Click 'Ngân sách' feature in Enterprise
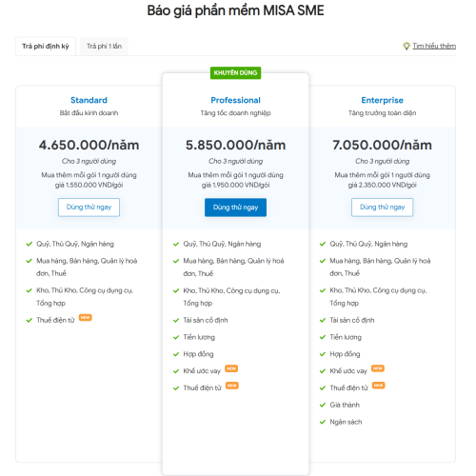This screenshot has height=476, width=476. tap(346, 422)
